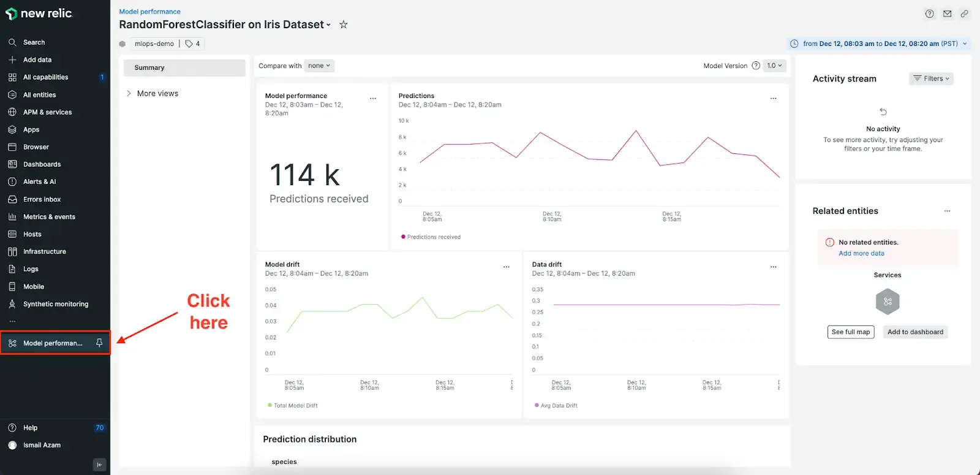Toggle Predictions received legend series
This screenshot has height=475, width=980.
click(431, 237)
